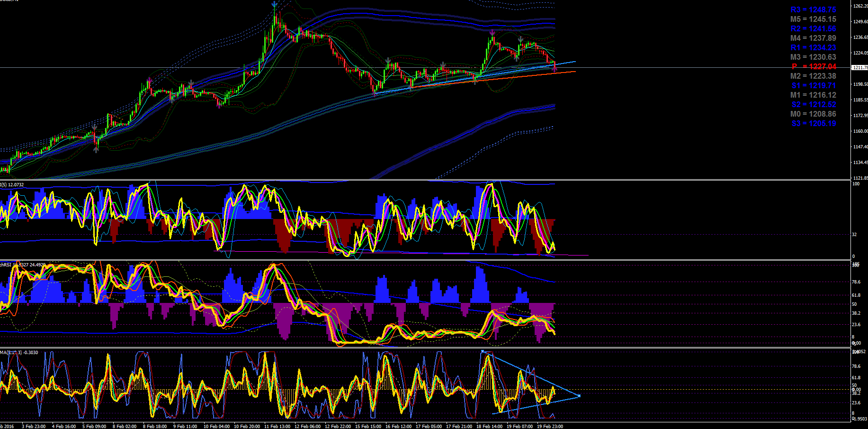Viewport: 868px width, 429px height.
Task: Select the M2 = 1223.38 mid-level label
Action: (x=813, y=76)
